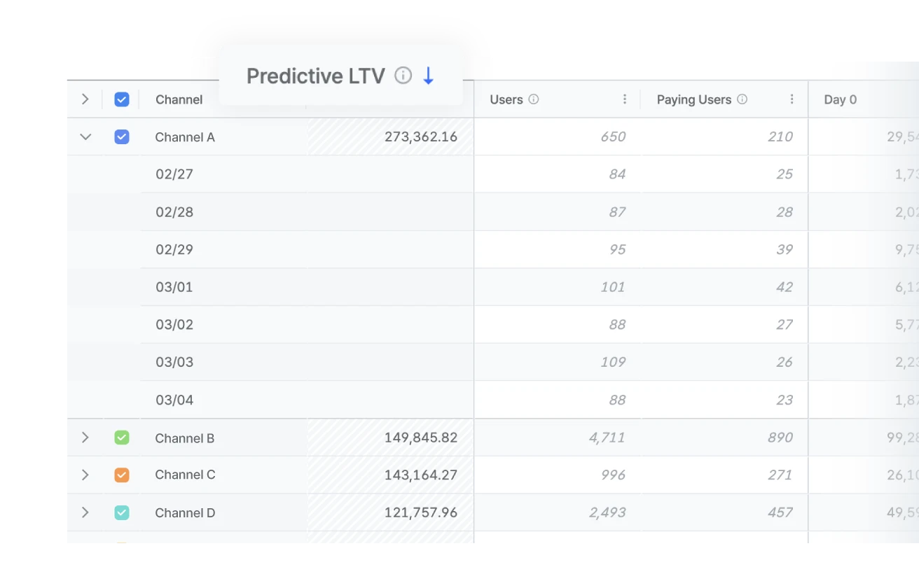This screenshot has width=919, height=588.
Task: Collapse the Channel A date breakdown
Action: tap(85, 136)
